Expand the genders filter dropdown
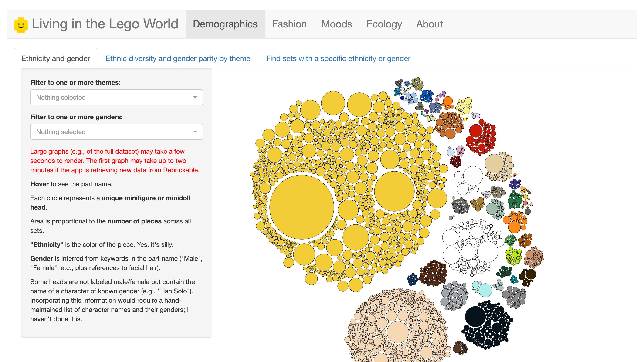Image resolution: width=644 pixels, height=362 pixels. click(x=116, y=132)
